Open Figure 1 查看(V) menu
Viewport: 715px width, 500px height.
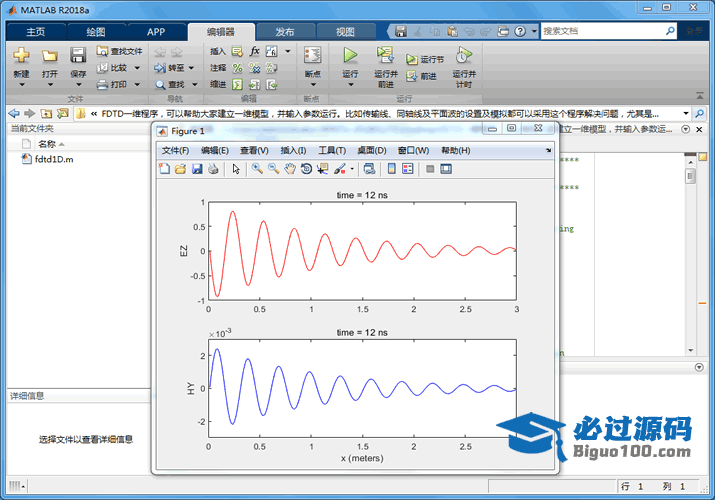[254, 150]
